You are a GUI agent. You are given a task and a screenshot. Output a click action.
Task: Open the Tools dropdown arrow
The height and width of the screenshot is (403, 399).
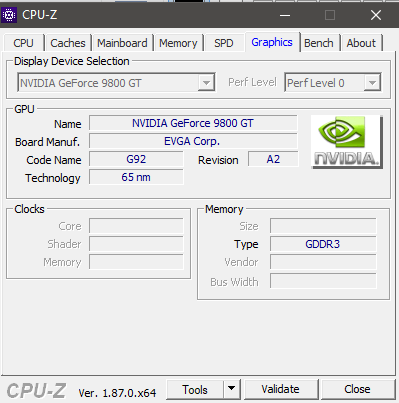coord(232,389)
